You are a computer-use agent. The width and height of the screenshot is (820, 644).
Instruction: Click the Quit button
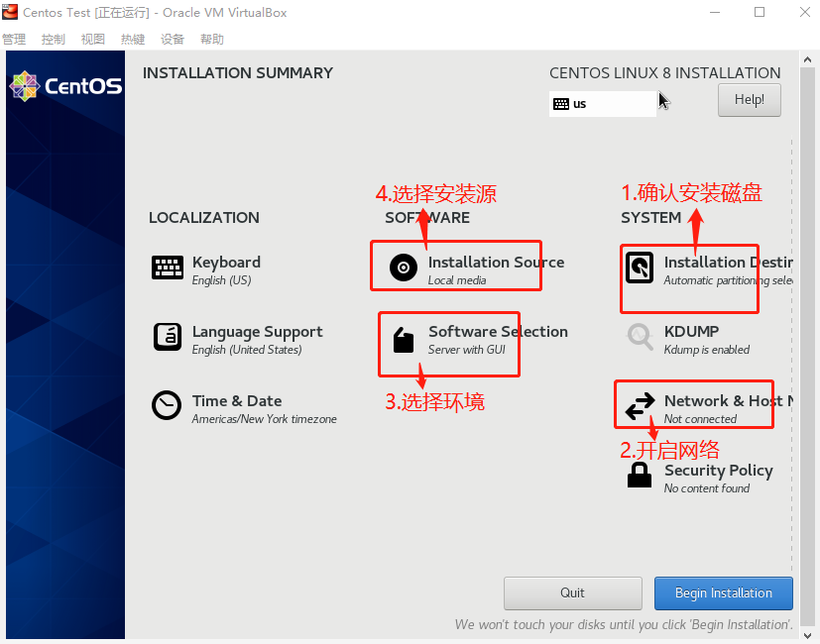point(573,593)
